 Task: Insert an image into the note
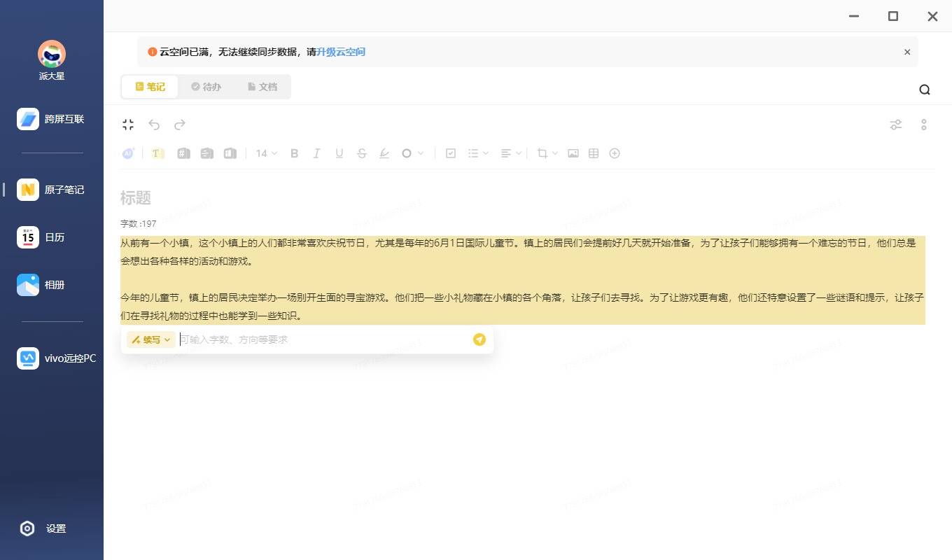pyautogui.click(x=573, y=153)
